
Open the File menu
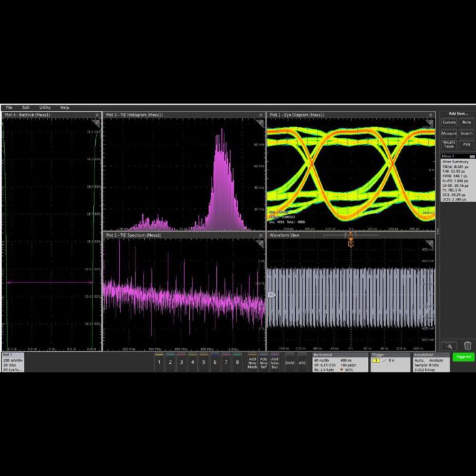[x=9, y=107]
